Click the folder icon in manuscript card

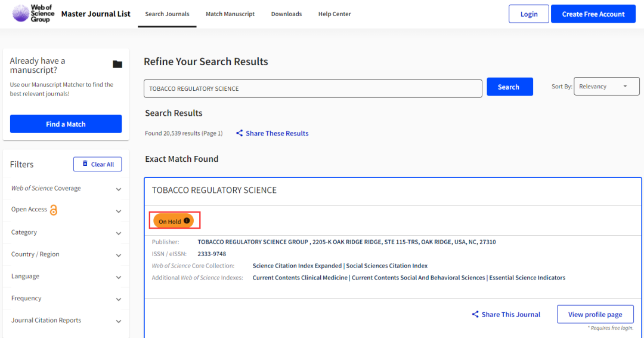117,64
